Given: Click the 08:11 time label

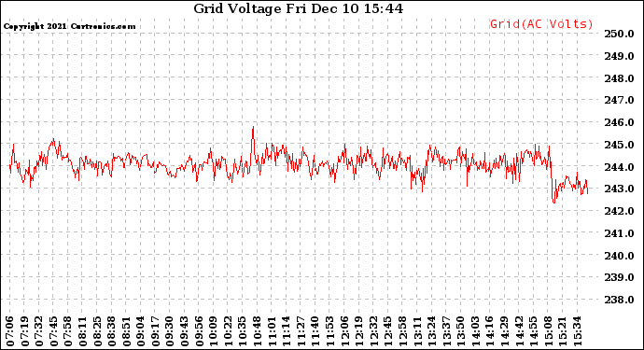Looking at the screenshot, I should click(82, 331).
